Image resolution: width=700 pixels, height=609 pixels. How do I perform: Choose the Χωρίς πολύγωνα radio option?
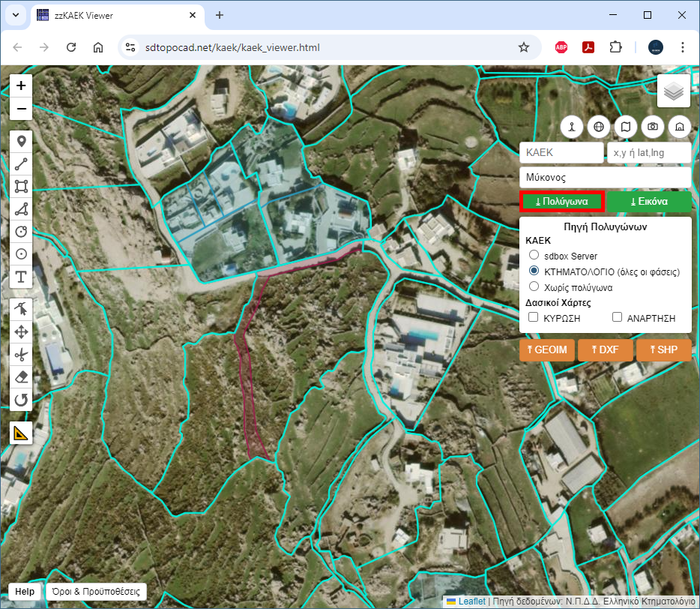pos(534,286)
